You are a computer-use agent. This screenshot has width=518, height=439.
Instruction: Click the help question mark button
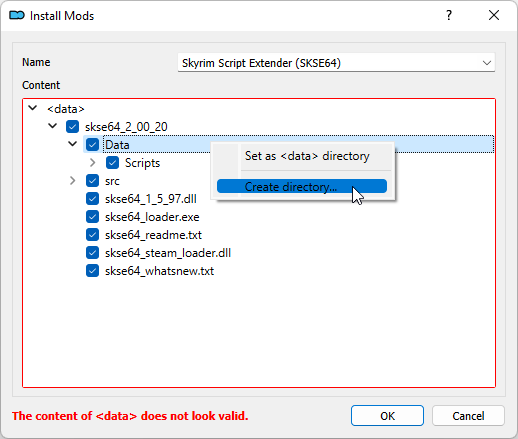[449, 15]
